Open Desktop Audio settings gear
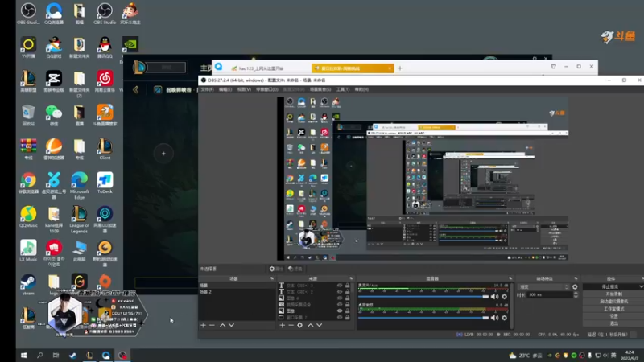Viewport: 644px width, 362px height. 505,318
